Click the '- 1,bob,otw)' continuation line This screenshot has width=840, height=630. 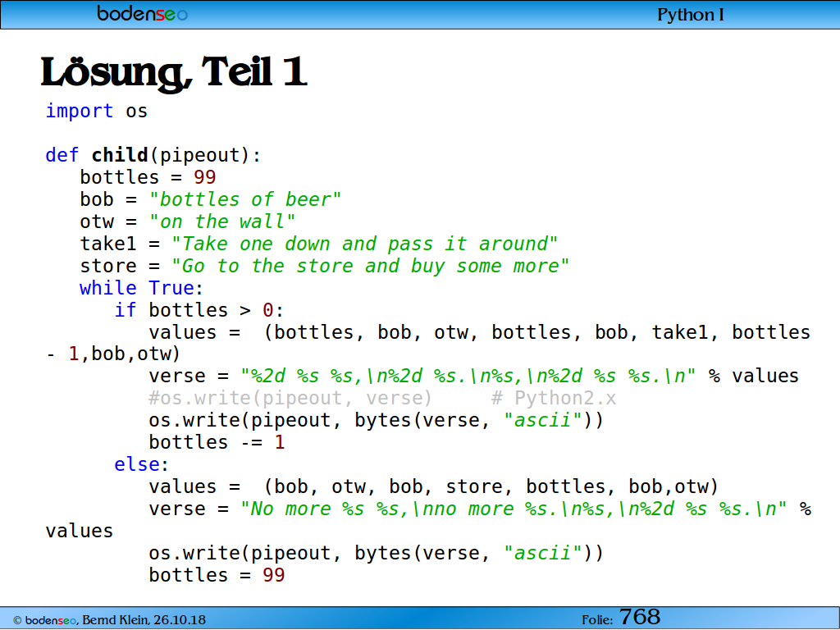point(113,354)
